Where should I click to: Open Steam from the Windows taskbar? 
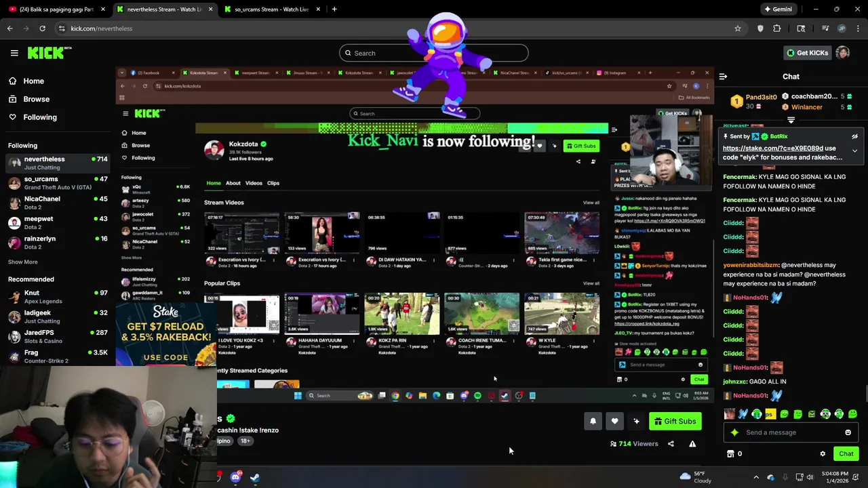pos(254,477)
